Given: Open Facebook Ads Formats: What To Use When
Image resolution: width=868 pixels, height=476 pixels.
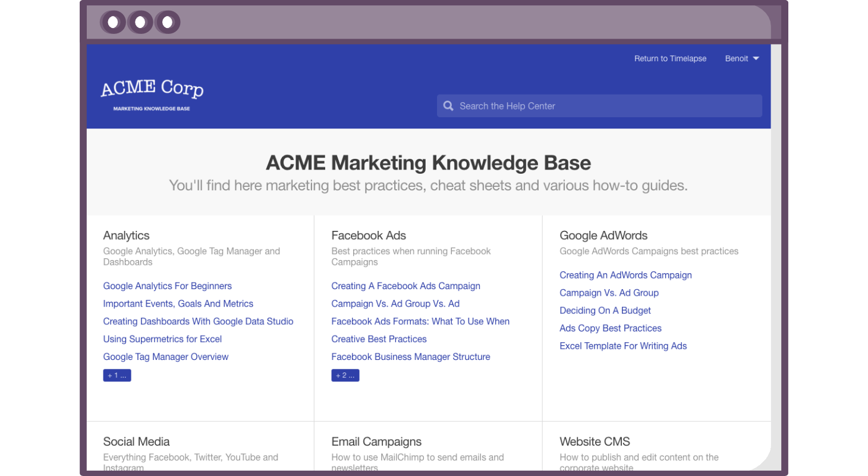Looking at the screenshot, I should click(x=420, y=321).
